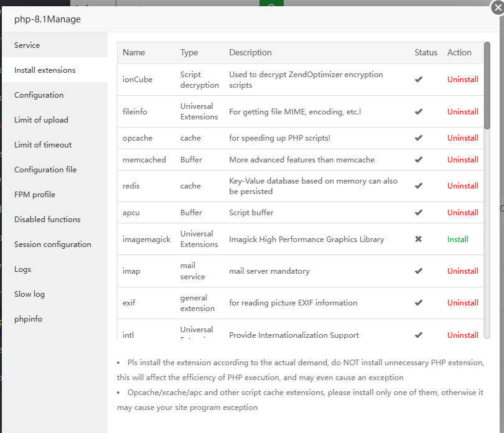Open the FPM profile settings
504x433 pixels.
point(34,194)
